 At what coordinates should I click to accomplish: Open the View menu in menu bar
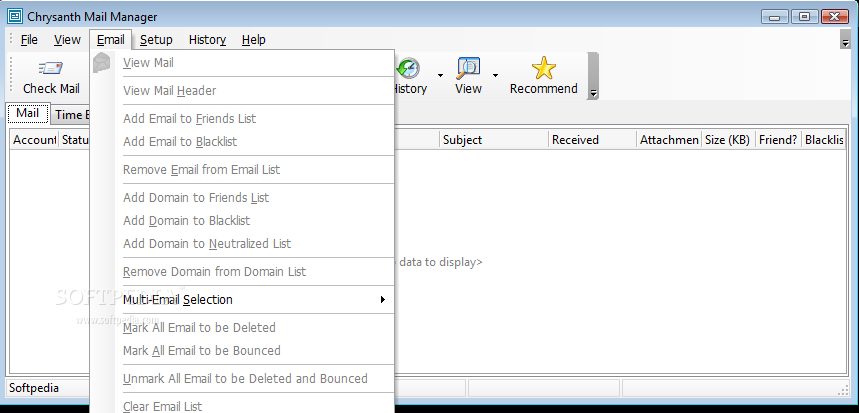tap(67, 39)
